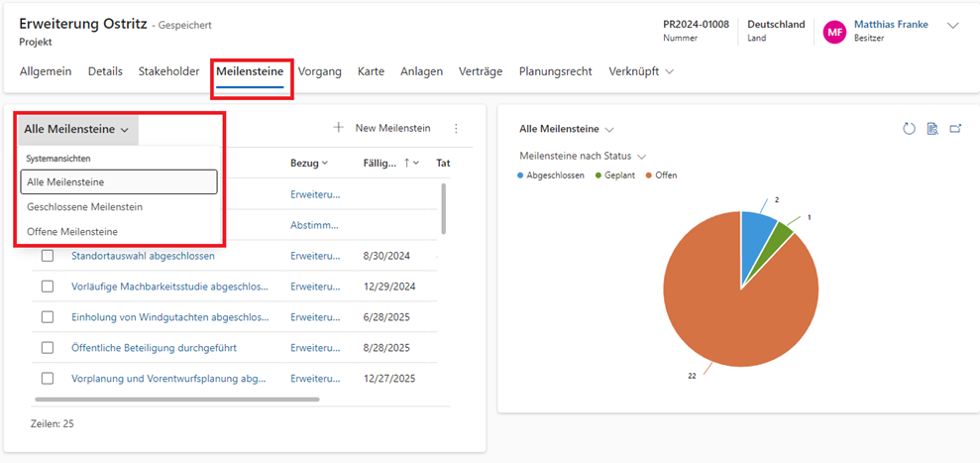
Task: Open the three-dot more commands menu
Action: [x=456, y=129]
